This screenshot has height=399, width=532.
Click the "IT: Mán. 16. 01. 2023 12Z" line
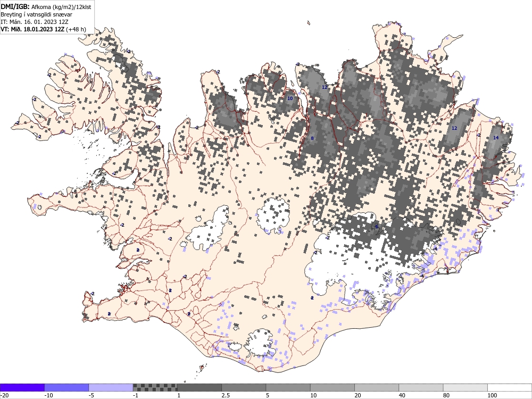pos(35,22)
